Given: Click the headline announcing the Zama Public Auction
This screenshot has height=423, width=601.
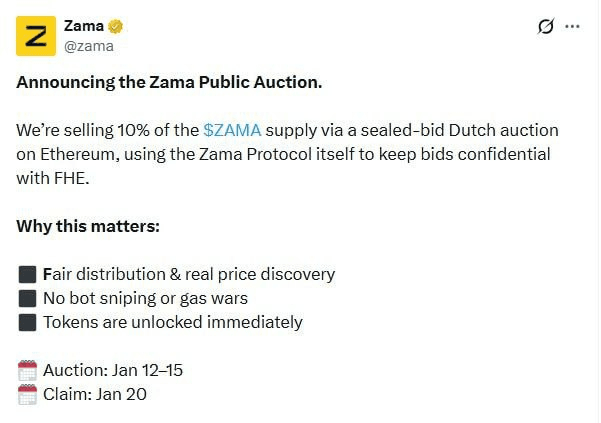Looking at the screenshot, I should (x=169, y=82).
